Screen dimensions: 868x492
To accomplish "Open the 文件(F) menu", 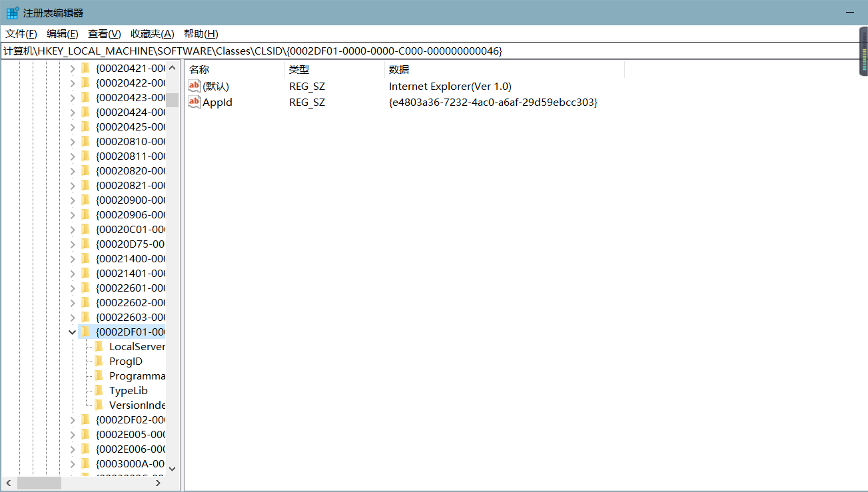I will pyautogui.click(x=21, y=34).
